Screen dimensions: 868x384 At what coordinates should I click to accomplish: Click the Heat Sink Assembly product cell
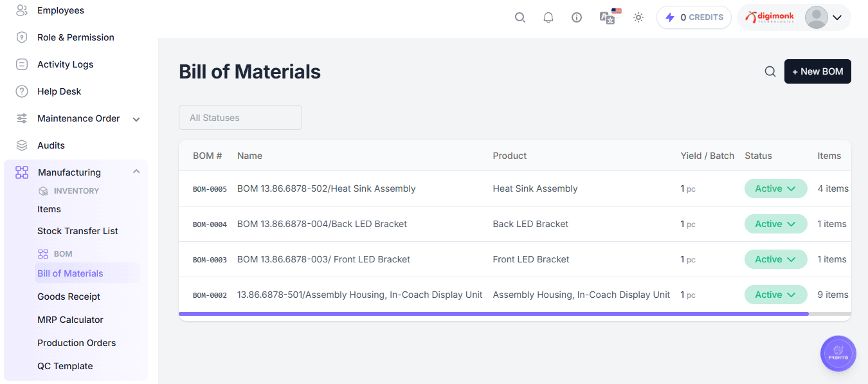click(535, 188)
